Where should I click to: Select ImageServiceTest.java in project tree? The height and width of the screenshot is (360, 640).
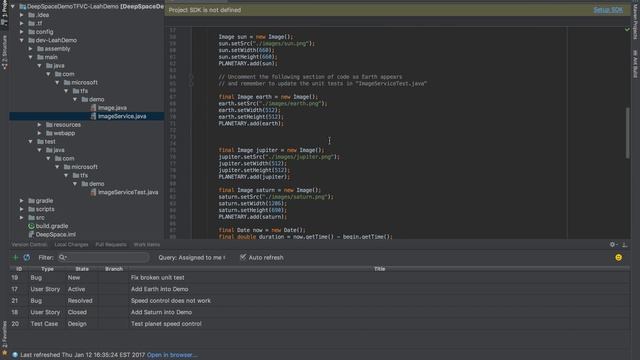click(x=128, y=192)
